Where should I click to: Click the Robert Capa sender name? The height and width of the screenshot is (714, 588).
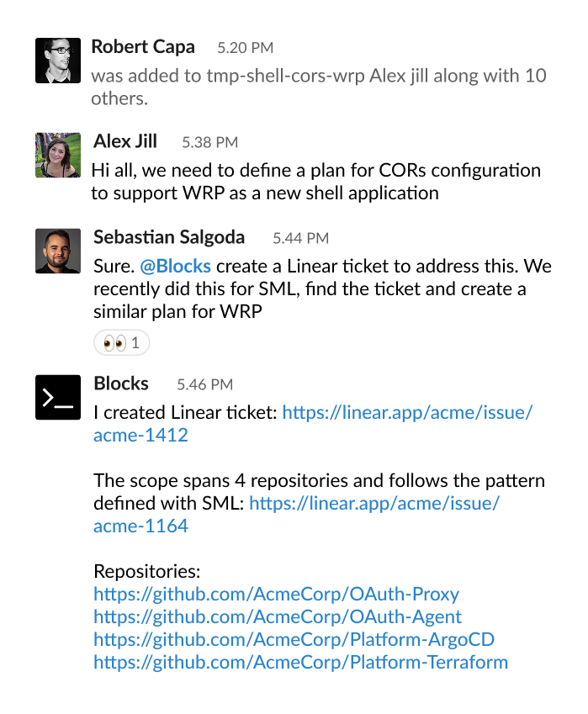point(143,47)
